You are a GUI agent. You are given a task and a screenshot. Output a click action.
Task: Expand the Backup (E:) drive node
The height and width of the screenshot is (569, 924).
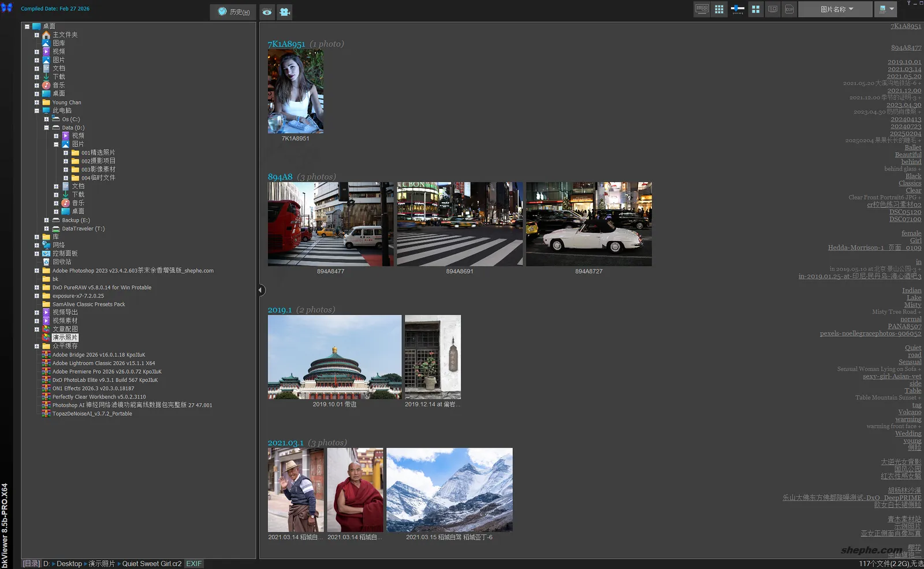pyautogui.click(x=47, y=220)
